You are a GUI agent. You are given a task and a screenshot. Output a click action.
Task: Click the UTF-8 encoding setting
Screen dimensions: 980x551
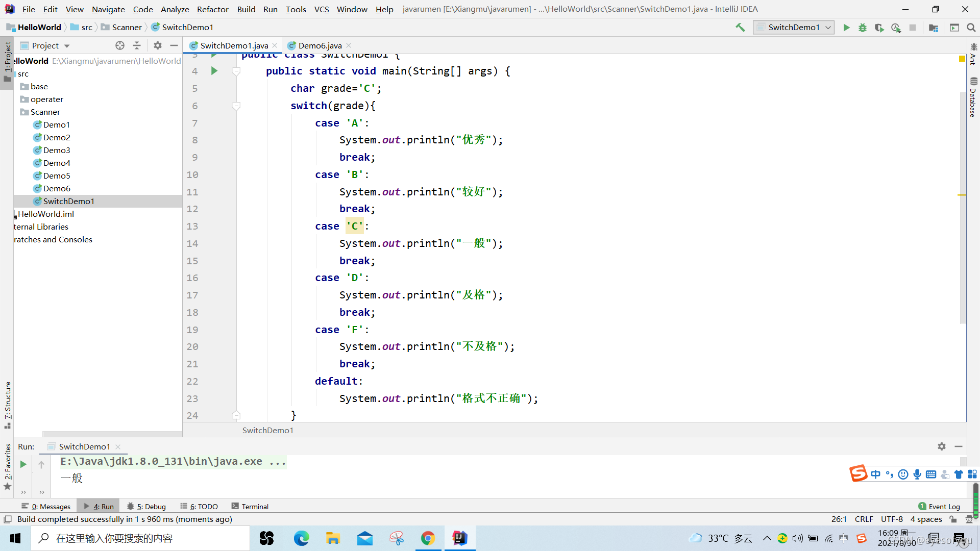[x=892, y=519]
